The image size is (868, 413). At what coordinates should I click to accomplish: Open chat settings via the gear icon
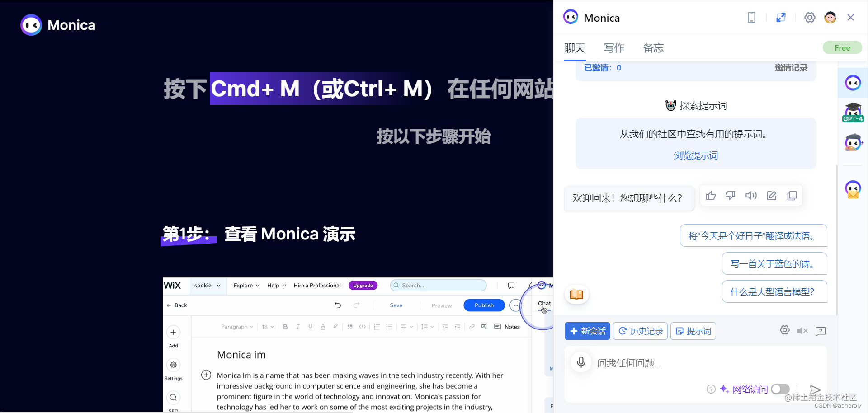pyautogui.click(x=785, y=330)
